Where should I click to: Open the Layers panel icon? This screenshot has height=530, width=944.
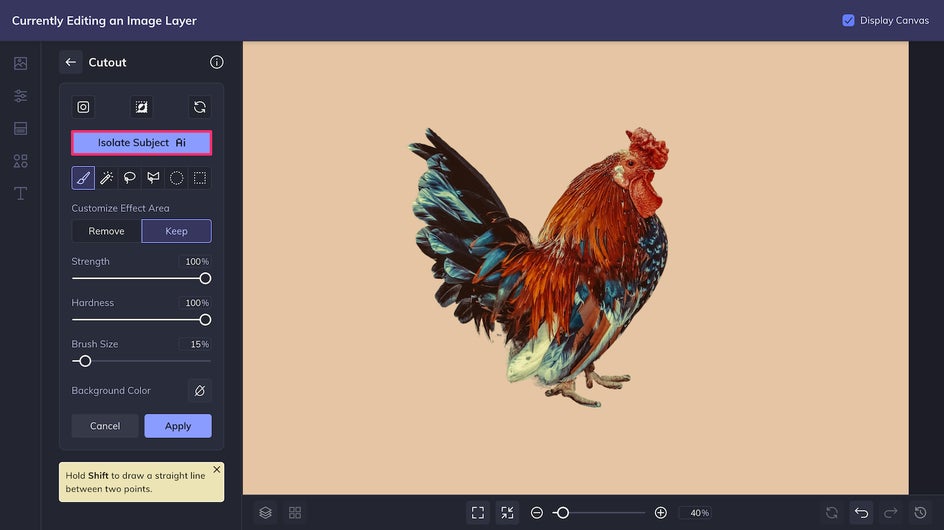(x=266, y=513)
